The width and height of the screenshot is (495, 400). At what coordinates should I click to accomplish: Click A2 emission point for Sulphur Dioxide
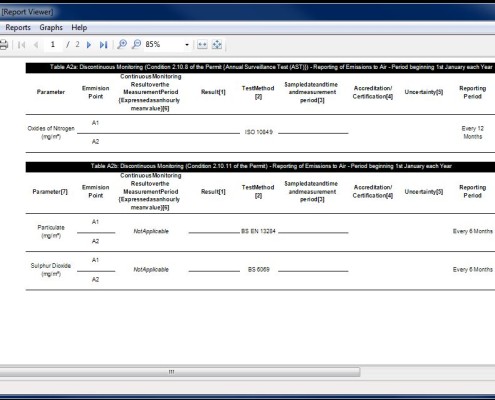pos(95,280)
